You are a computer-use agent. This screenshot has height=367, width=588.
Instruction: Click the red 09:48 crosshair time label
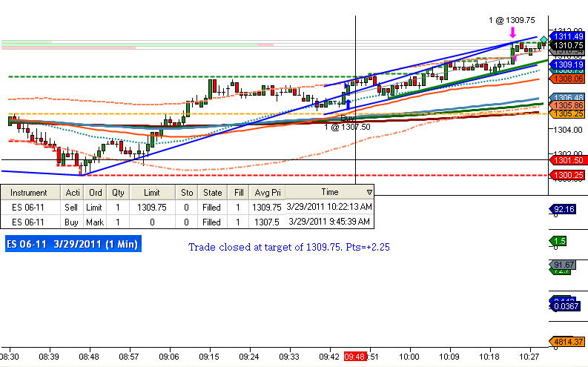[x=354, y=357]
